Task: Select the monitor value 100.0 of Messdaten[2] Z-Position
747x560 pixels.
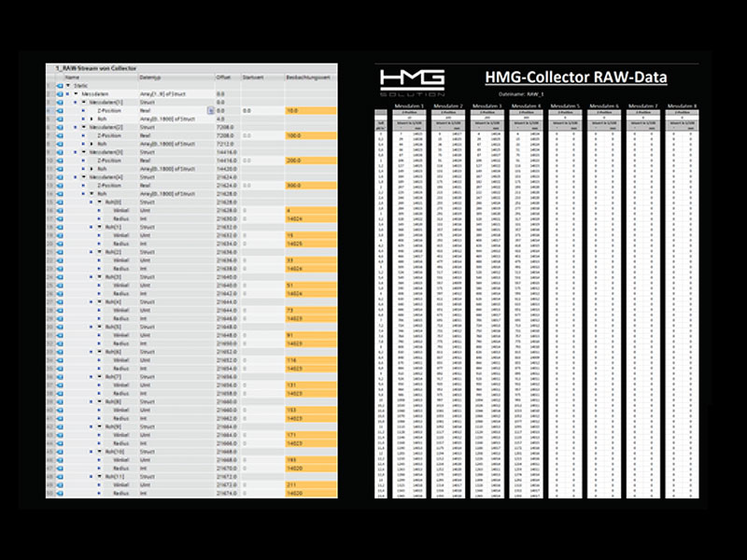Action: (x=311, y=135)
